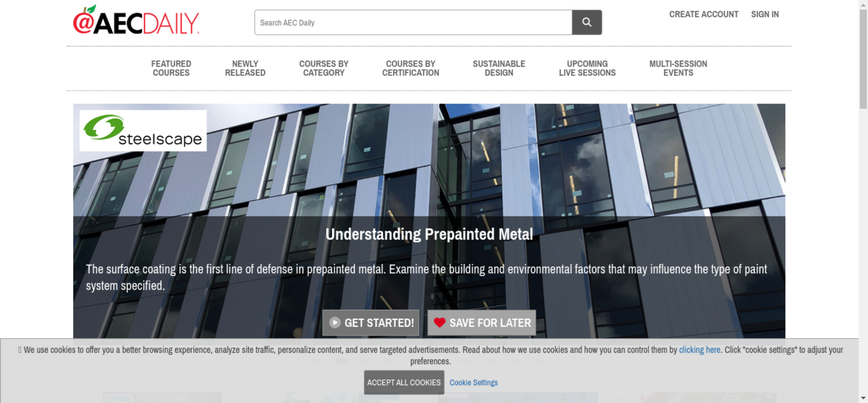Click Create Account link
Viewport: 868px width, 403px height.
[704, 14]
